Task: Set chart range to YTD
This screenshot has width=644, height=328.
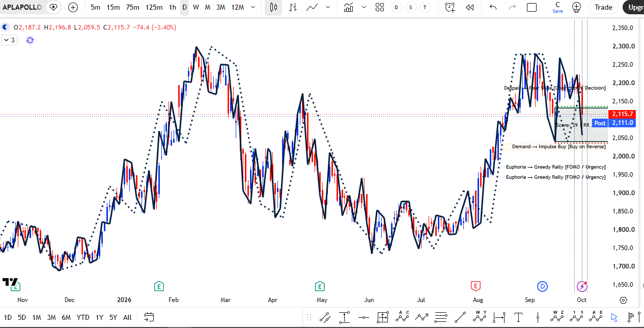Action: pos(83,317)
